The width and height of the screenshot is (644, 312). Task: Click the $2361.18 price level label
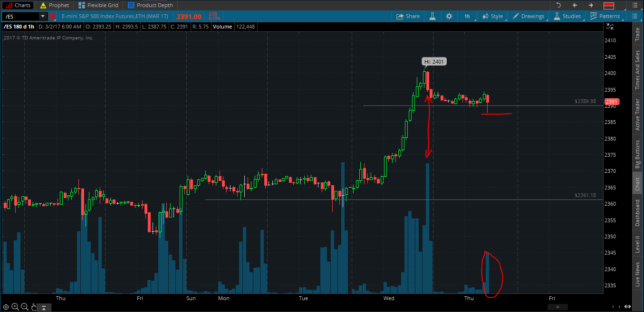pos(585,195)
